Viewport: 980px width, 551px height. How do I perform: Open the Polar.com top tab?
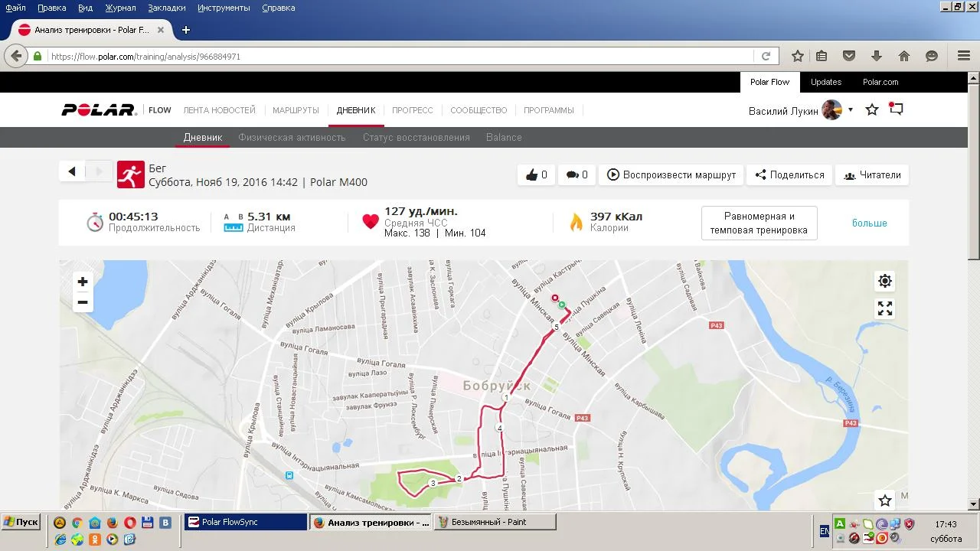point(880,82)
